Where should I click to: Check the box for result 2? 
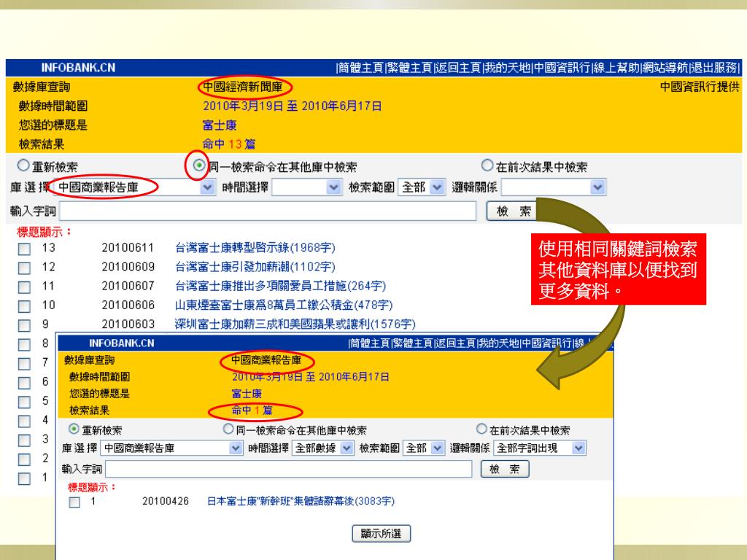pyautogui.click(x=24, y=459)
